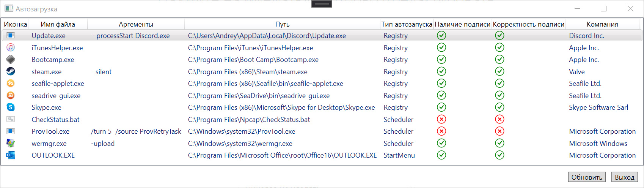
Task: Click red signature-presence mark for ProvTool.exe
Action: coord(441,131)
